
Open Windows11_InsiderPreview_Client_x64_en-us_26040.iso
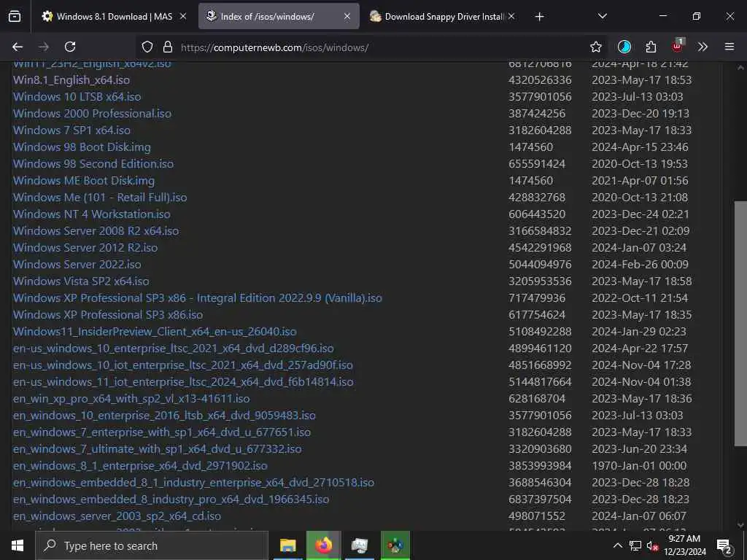coord(155,332)
